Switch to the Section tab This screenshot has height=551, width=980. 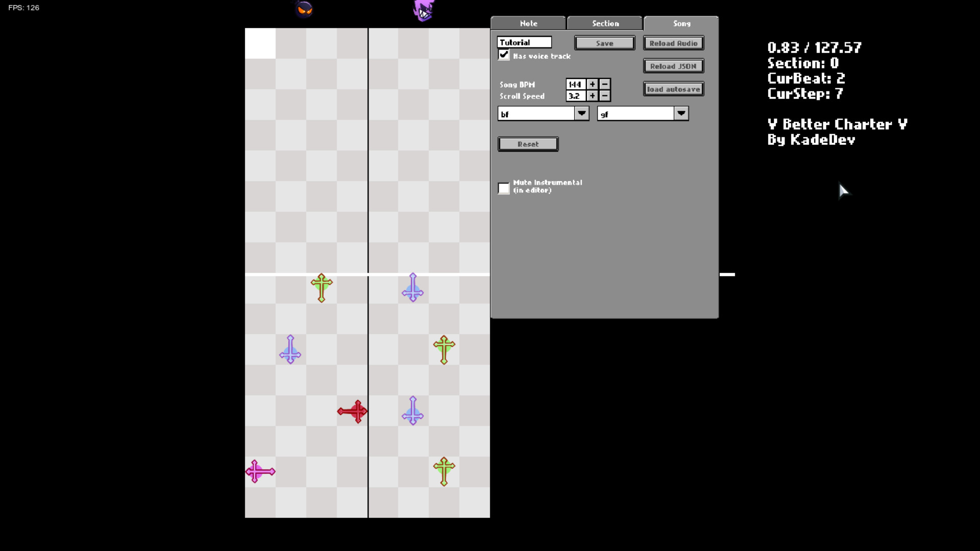pyautogui.click(x=605, y=23)
